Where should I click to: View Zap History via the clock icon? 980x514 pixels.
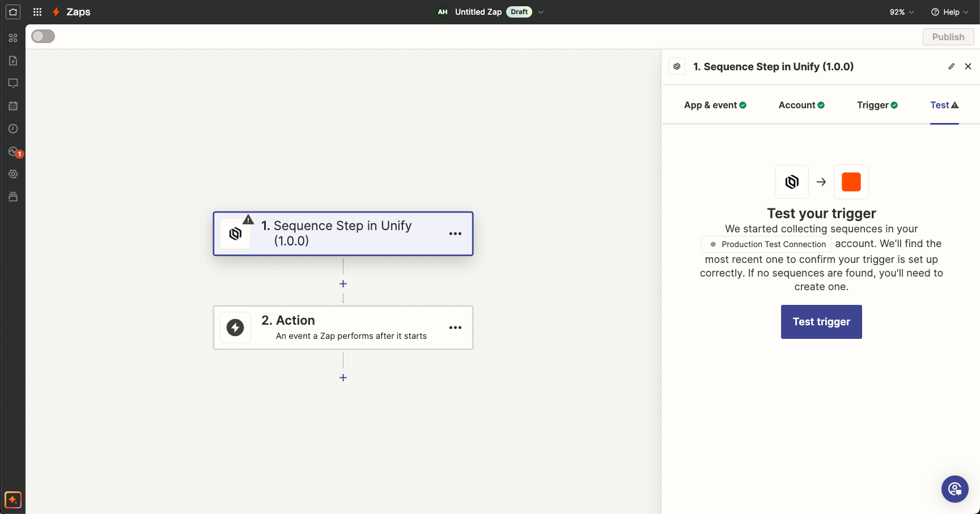click(x=12, y=129)
